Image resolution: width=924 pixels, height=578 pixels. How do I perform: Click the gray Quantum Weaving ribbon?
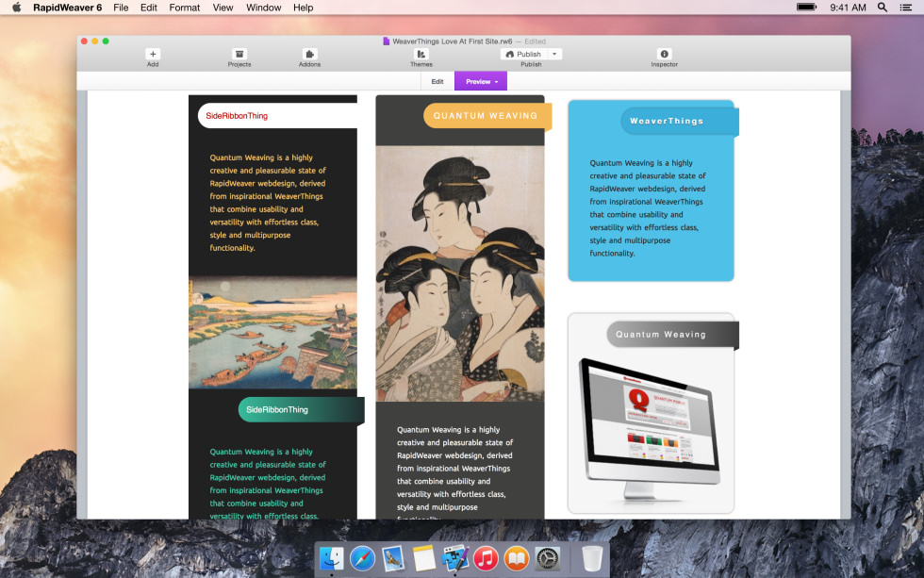(x=672, y=334)
